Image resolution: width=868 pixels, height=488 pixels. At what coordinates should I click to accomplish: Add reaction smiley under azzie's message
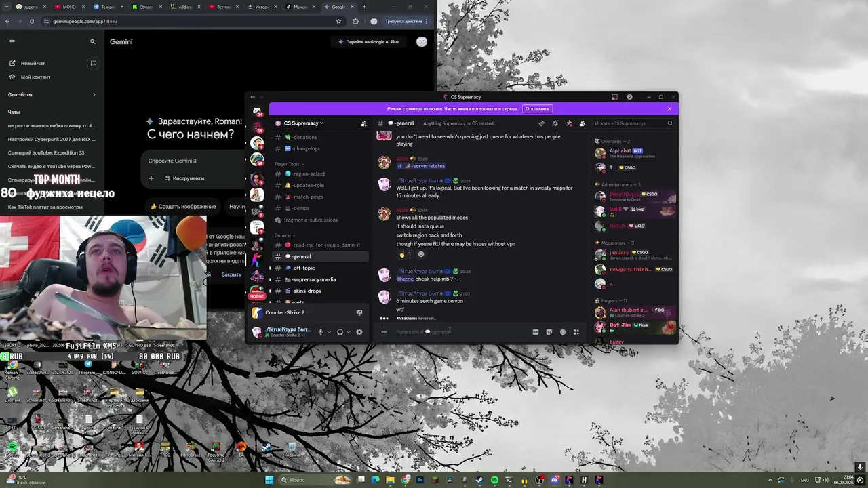tap(420, 254)
